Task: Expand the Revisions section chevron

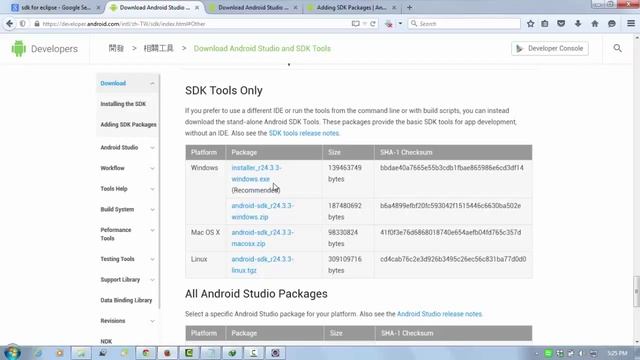Action: (x=152, y=321)
